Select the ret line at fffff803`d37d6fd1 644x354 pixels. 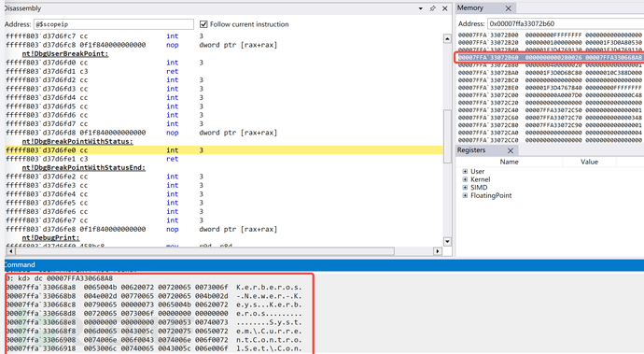click(224, 72)
